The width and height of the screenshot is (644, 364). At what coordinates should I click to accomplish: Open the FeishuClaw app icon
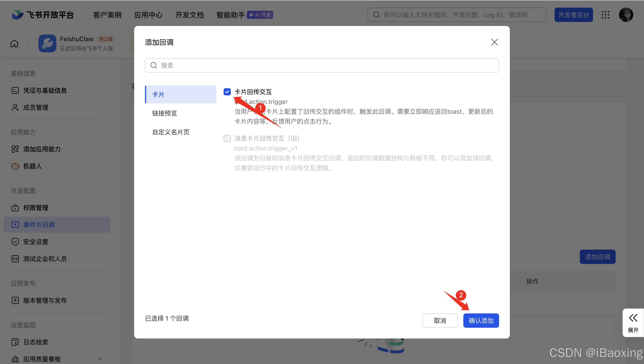click(x=47, y=43)
